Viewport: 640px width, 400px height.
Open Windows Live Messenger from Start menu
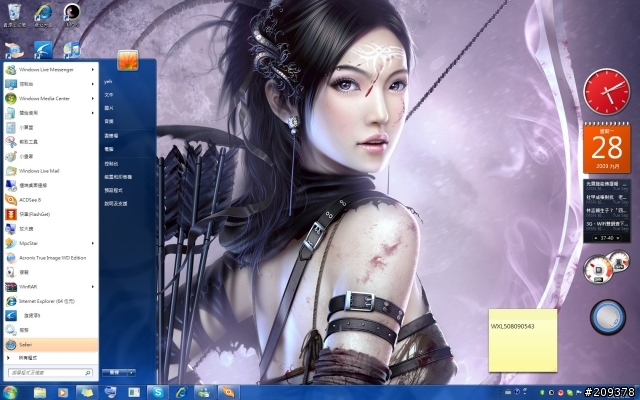click(51, 70)
